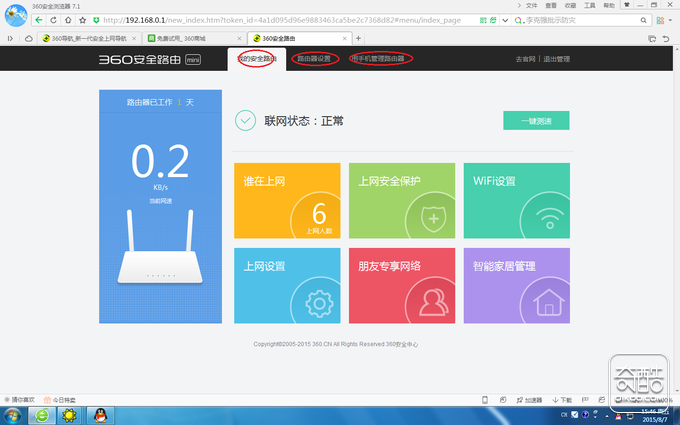Open the 上网设置 tile
Screen dimensions: 680x425
pos(287,285)
